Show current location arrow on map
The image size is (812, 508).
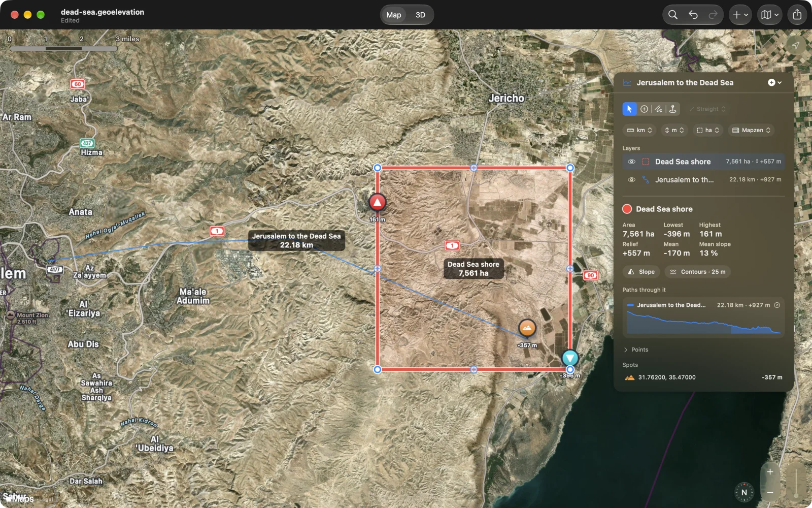(x=796, y=45)
